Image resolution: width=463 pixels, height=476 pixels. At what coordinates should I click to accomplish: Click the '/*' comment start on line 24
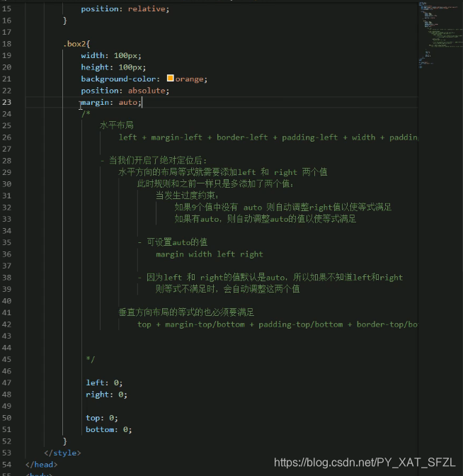coord(86,114)
